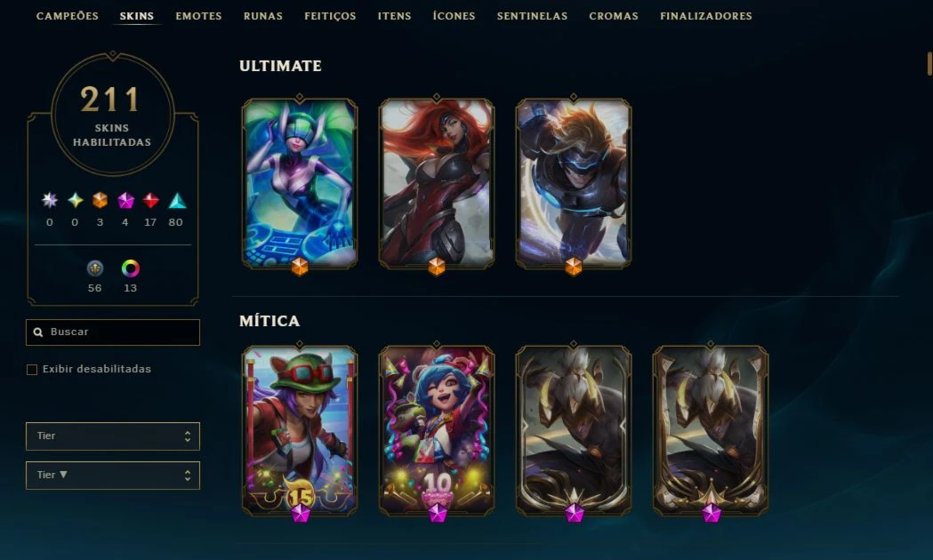Click the rainbow chroma ring icon showing 13
Screen dimensions: 933x560
pos(131,268)
